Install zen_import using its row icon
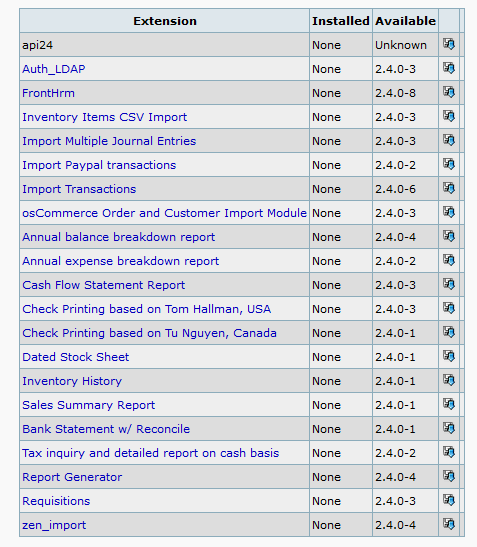The height and width of the screenshot is (547, 477). tap(449, 524)
